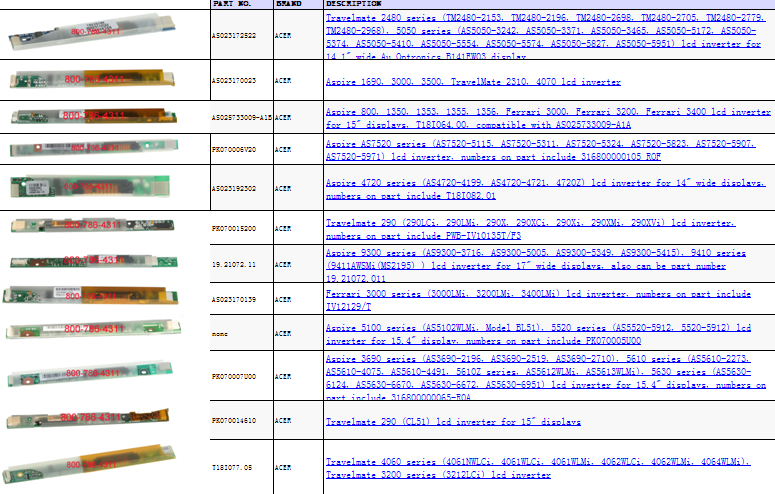Open Ferrari 3000 series lcd inverter link
775x494 pixels.
tap(538, 300)
